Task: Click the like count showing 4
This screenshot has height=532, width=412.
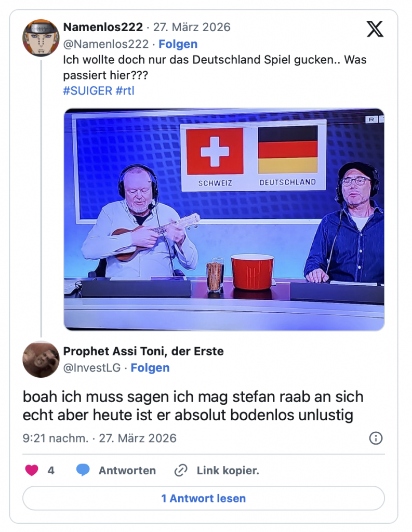Action: (x=50, y=470)
